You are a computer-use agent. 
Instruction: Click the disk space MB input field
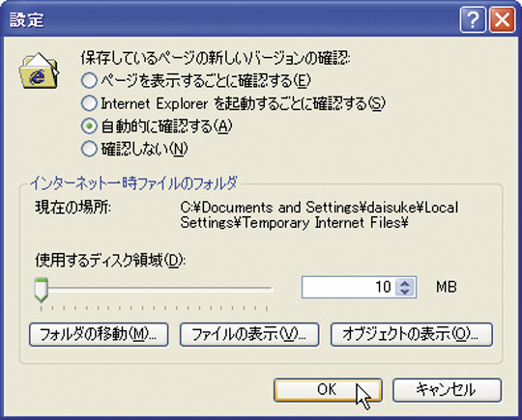(349, 287)
